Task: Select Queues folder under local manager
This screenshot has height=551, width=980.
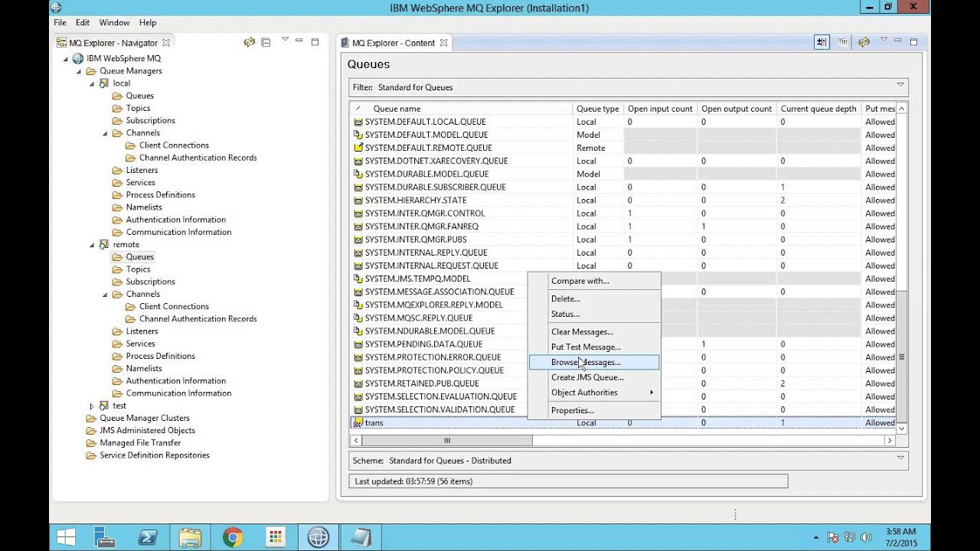Action: tap(140, 96)
